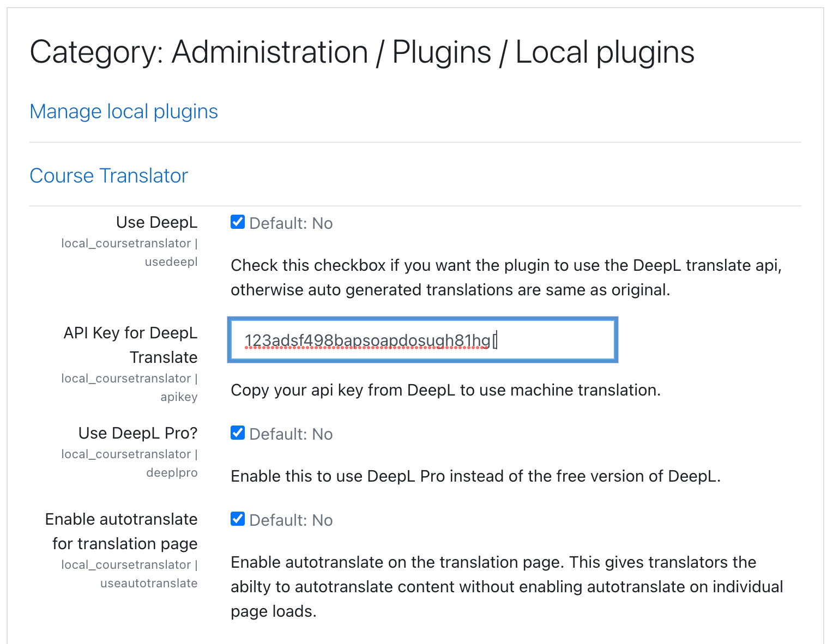Click the 'local_coursetranslator | useautotranslate' identifier
Image resolution: width=833 pixels, height=644 pixels.
click(x=130, y=574)
